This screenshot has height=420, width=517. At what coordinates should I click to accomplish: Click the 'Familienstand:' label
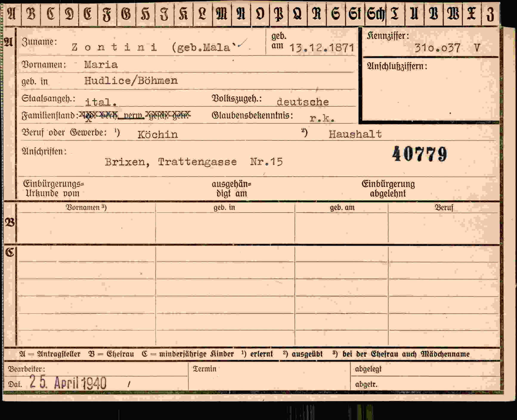(50, 116)
